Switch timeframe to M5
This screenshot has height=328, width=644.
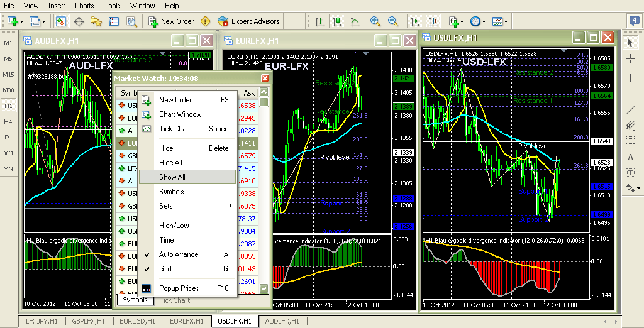click(x=8, y=58)
